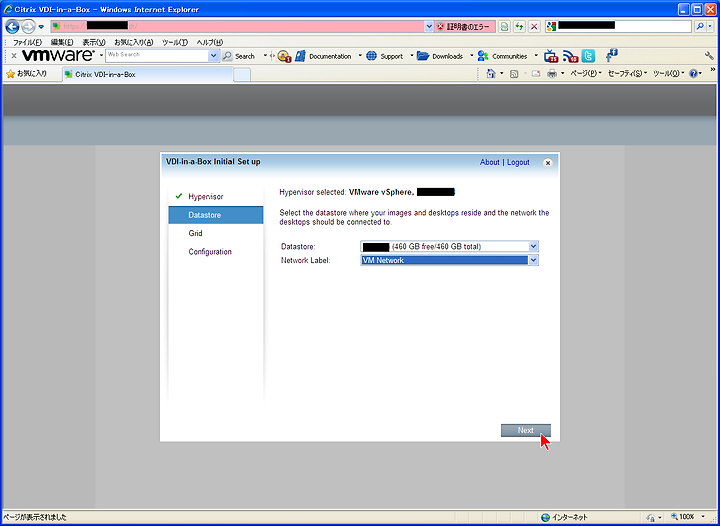Screen dimensions: 720x526
Task: Open the ツール(O) command menu
Action: point(669,73)
